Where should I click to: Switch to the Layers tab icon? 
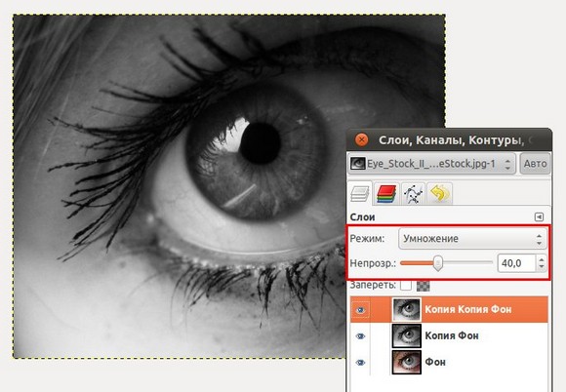pyautogui.click(x=360, y=194)
